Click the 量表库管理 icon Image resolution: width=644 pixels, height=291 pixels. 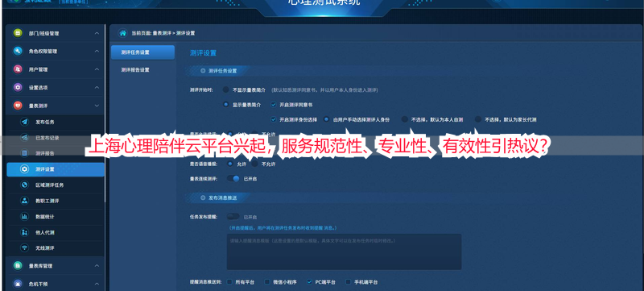(18, 265)
